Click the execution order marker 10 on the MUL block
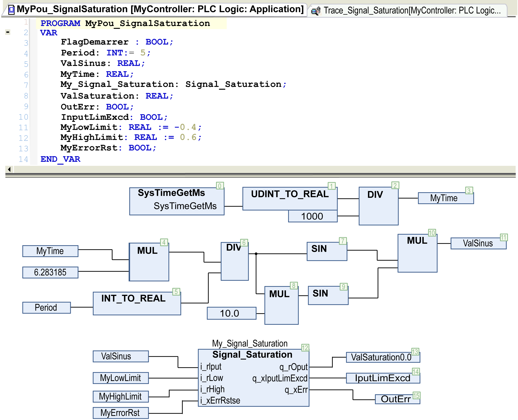 (x=432, y=233)
